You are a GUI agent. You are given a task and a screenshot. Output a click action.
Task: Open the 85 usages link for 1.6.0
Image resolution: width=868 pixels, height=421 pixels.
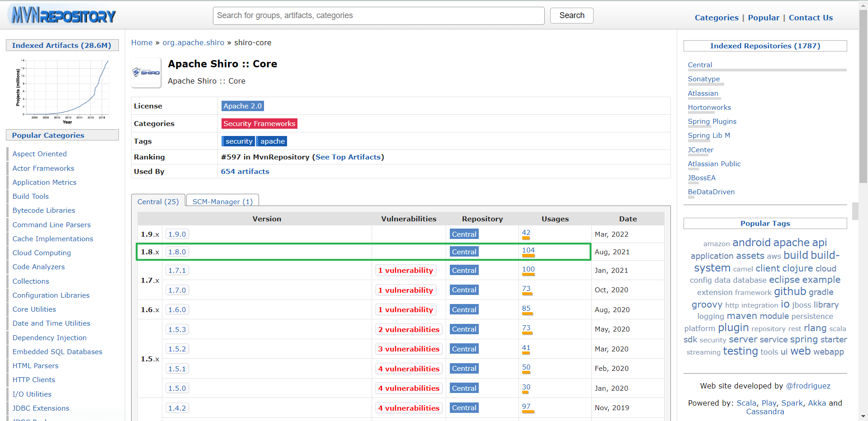(x=526, y=309)
